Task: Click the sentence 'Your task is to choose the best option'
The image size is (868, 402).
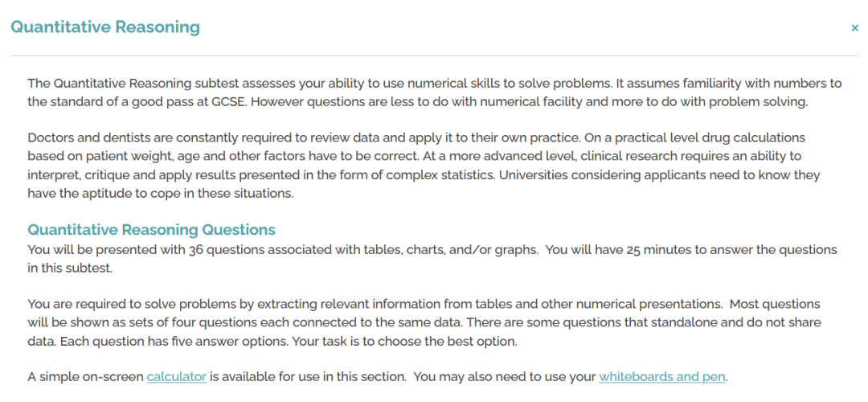Action: coord(403,342)
